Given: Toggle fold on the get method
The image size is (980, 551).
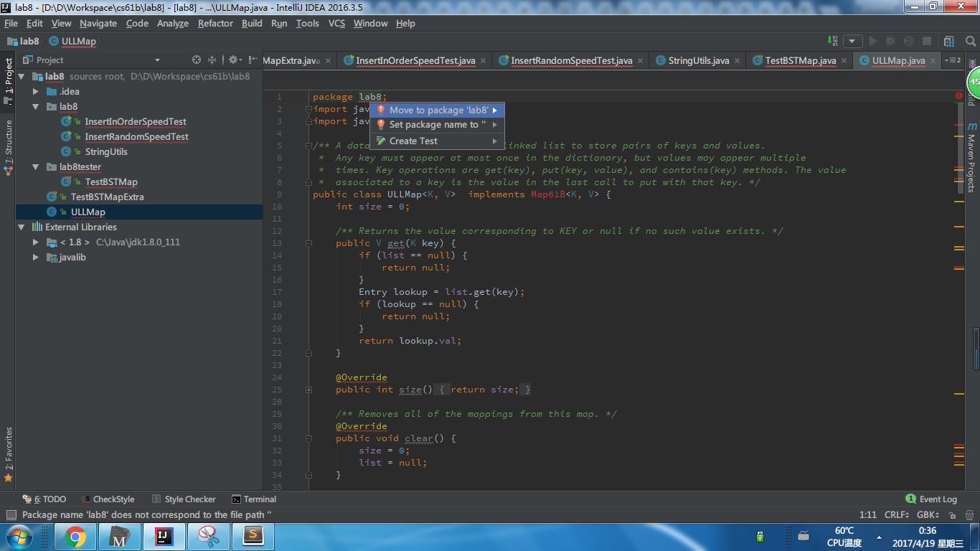Looking at the screenshot, I should [x=308, y=243].
